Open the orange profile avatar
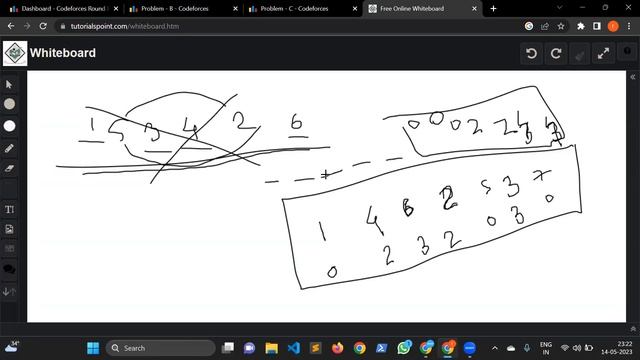The height and width of the screenshot is (360, 640). click(613, 26)
